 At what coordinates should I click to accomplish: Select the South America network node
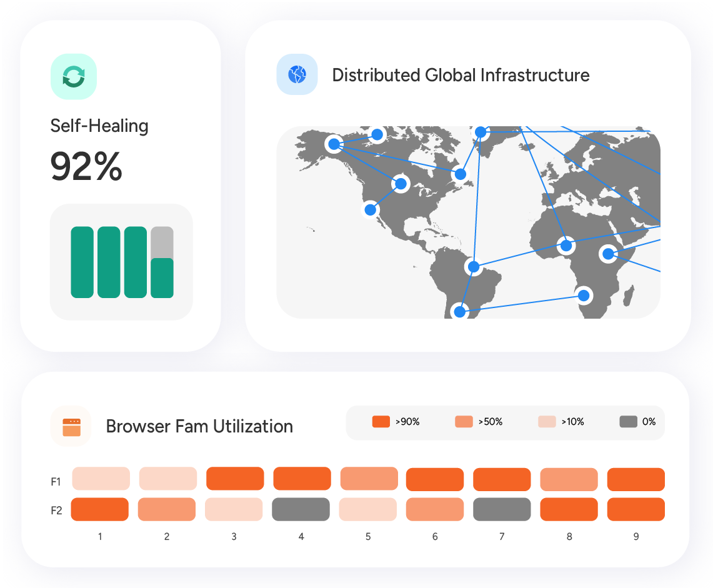(473, 267)
